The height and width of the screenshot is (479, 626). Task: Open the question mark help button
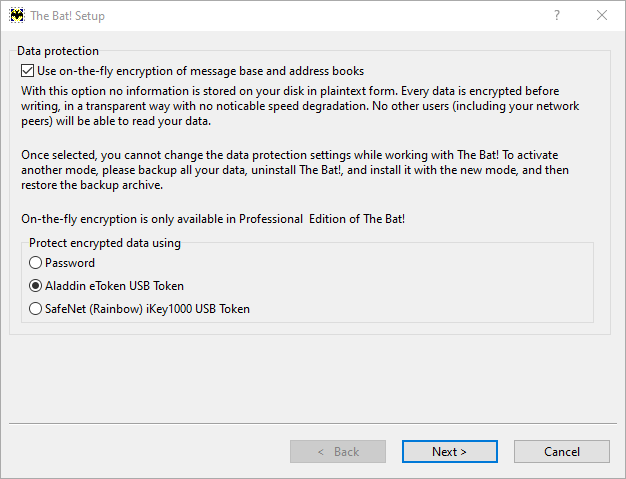tap(557, 15)
